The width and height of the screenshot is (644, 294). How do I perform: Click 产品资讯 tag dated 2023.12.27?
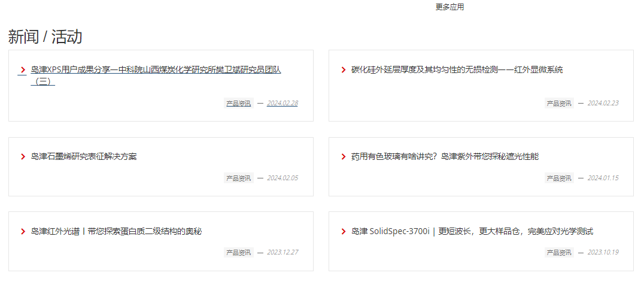pos(239,253)
